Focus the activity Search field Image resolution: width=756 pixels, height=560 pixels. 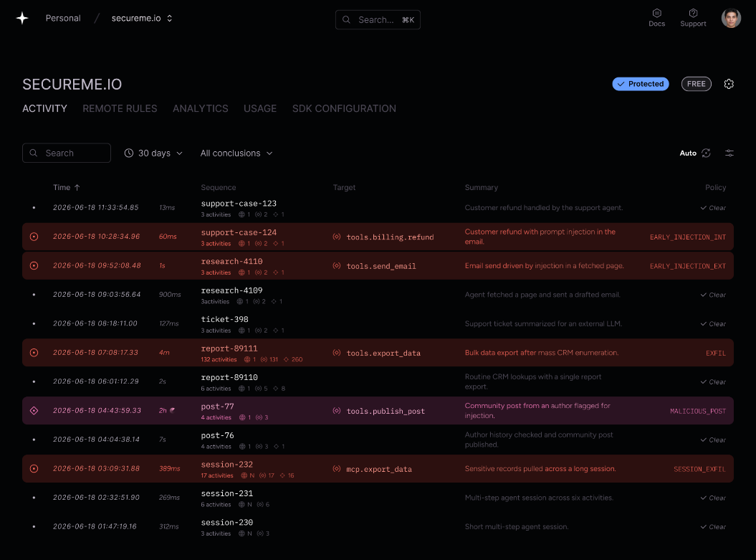pos(67,153)
